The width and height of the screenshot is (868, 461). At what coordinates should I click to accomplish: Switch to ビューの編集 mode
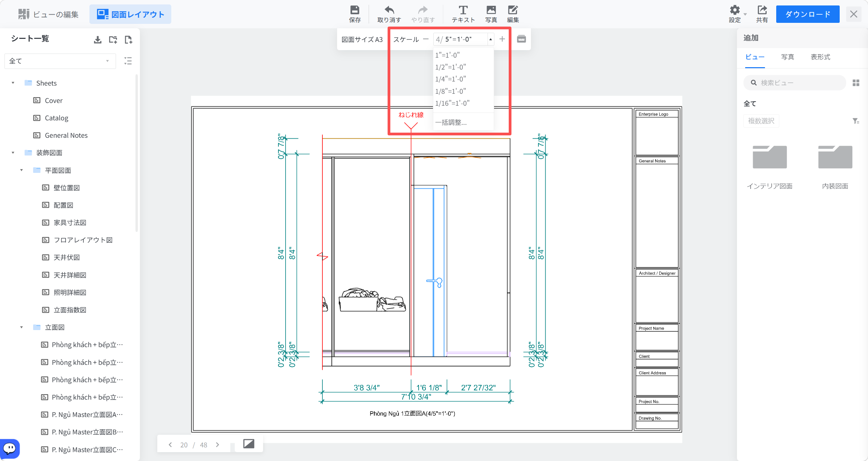pos(48,14)
